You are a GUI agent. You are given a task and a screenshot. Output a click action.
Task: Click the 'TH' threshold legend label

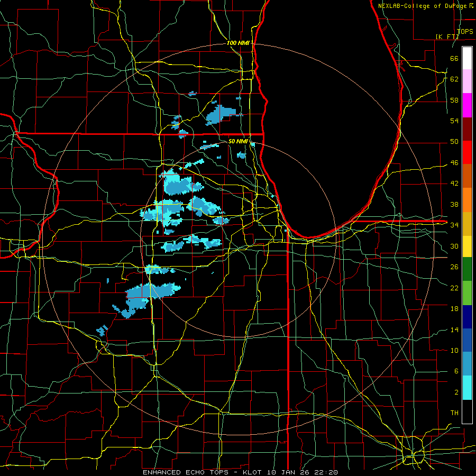coord(454,413)
